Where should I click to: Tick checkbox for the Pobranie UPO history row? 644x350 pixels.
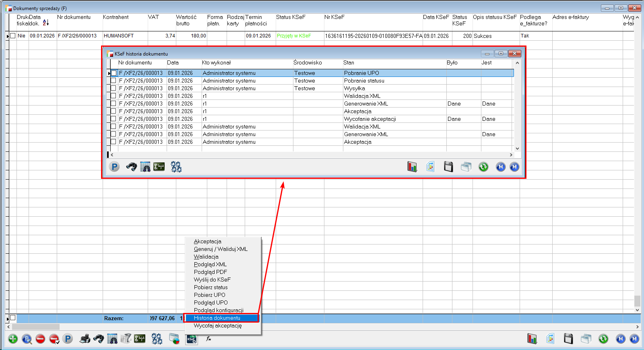point(114,73)
